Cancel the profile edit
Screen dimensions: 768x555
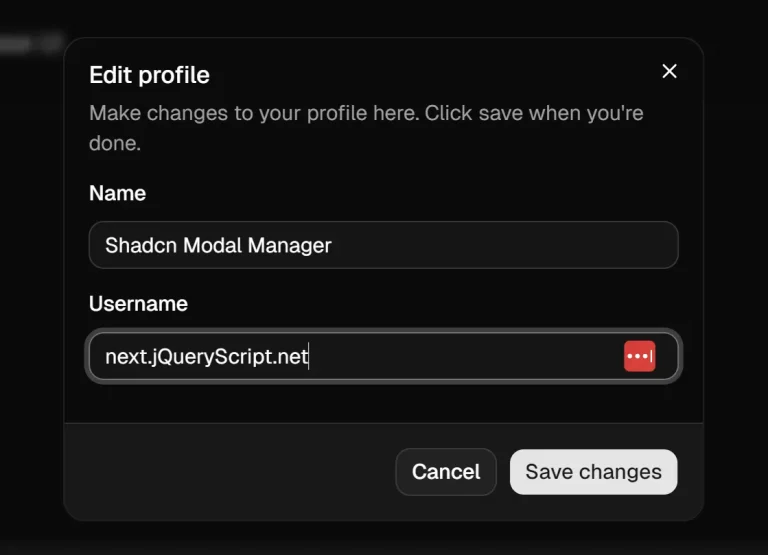coord(446,472)
